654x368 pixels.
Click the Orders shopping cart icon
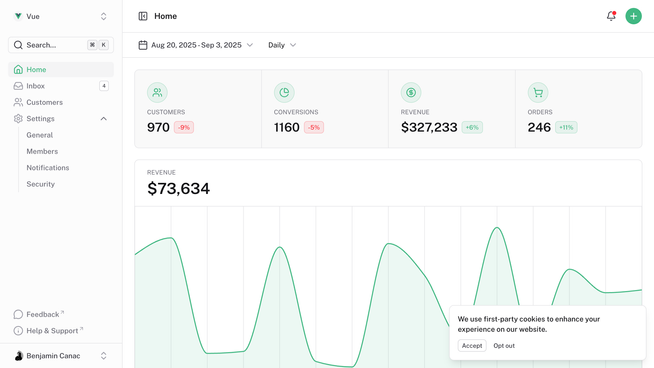[538, 92]
